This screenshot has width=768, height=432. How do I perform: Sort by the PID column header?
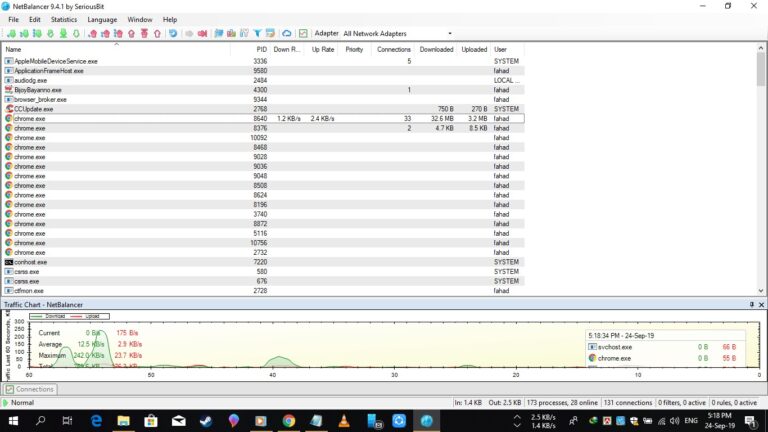point(250,49)
